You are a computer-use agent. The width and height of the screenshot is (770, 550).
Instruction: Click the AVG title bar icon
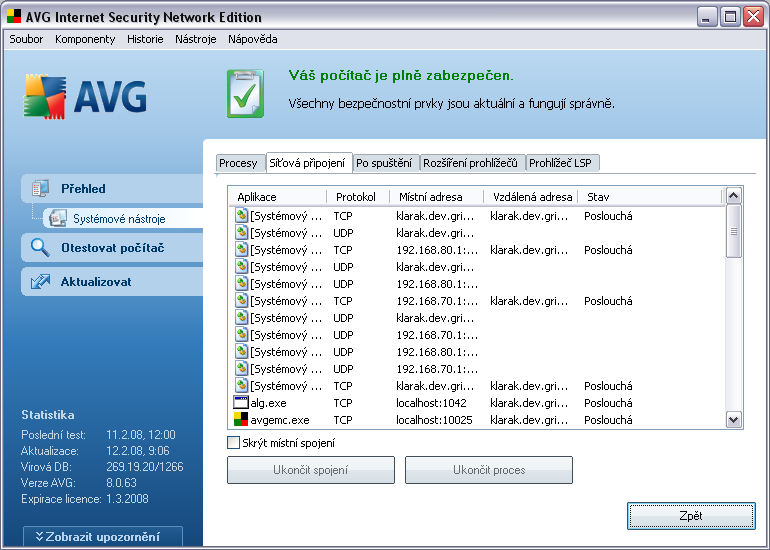point(14,16)
